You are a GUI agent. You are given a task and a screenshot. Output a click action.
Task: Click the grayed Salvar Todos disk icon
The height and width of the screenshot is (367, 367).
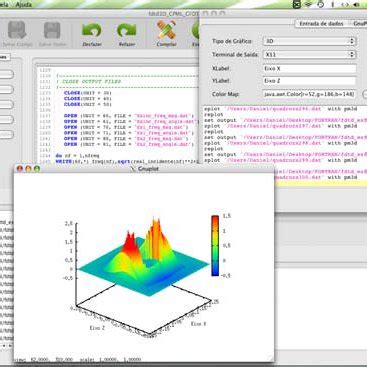pyautogui.click(x=52, y=31)
